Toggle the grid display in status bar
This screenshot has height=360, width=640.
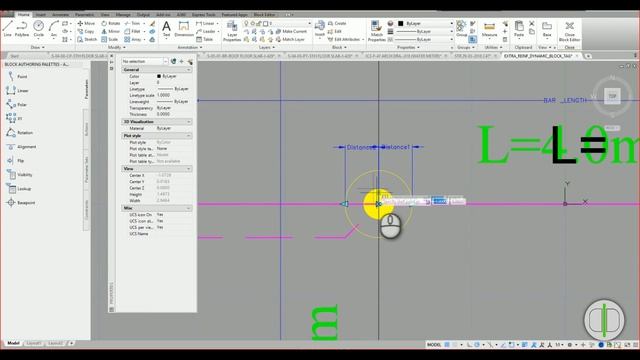(447, 345)
